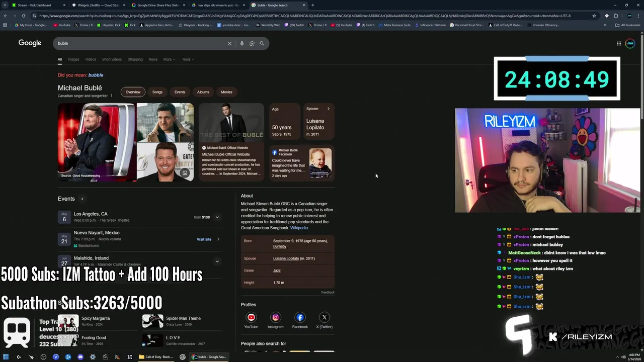This screenshot has height=362, width=644.
Task: Open the Google apps grid
Action: click(x=619, y=43)
